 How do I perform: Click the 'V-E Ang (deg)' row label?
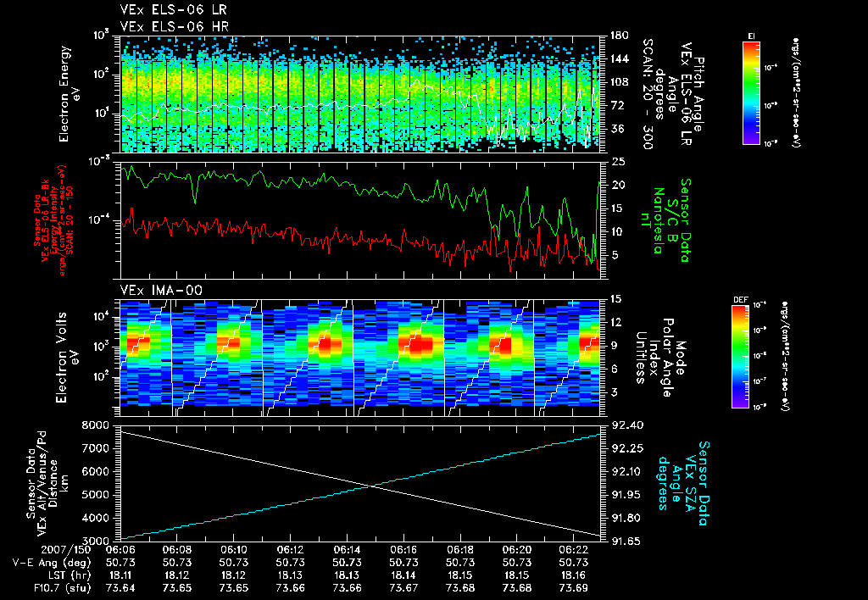[x=52, y=563]
